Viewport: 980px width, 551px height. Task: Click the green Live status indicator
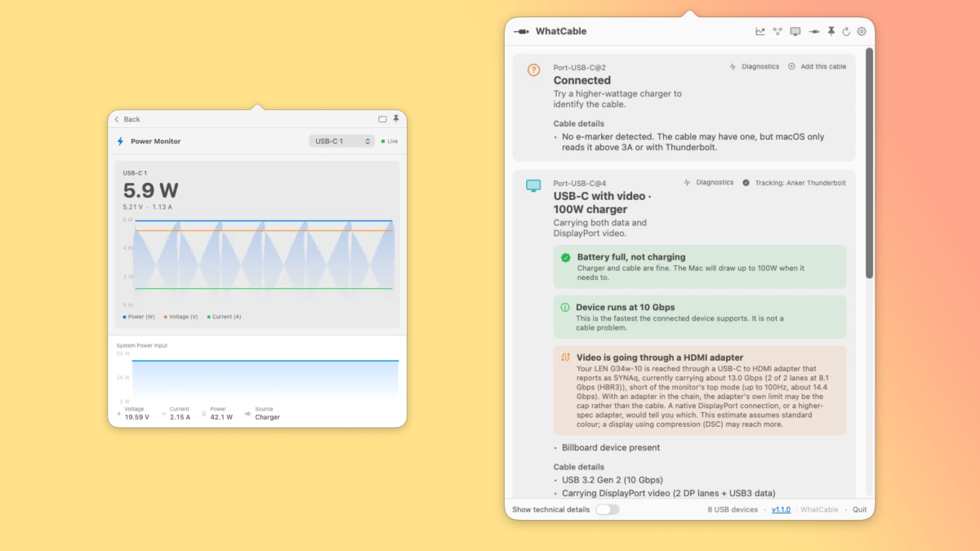pyautogui.click(x=390, y=141)
